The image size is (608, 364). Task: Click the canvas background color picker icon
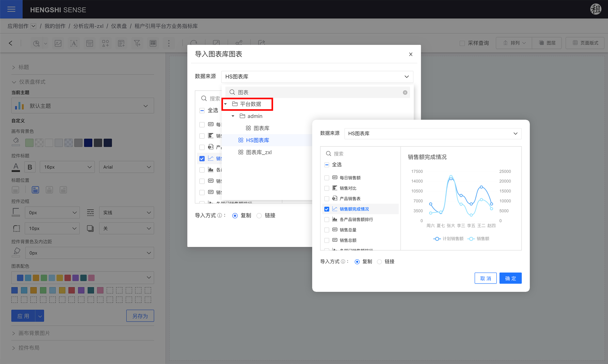click(16, 142)
